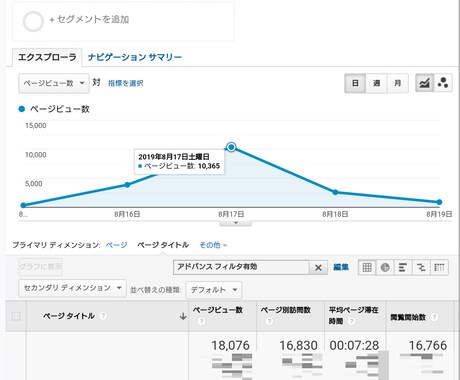Sort by ページ別訪問数 column header
460x380 pixels.
286,310
